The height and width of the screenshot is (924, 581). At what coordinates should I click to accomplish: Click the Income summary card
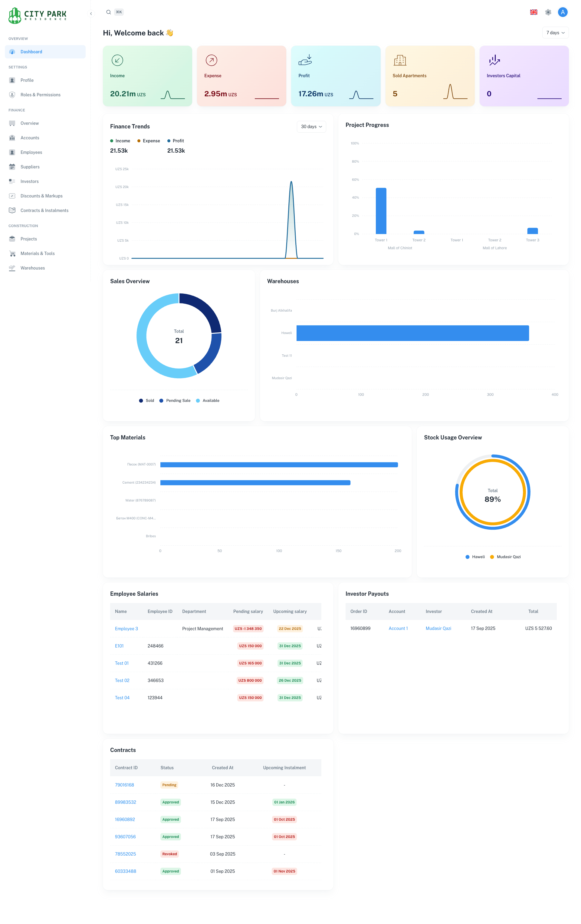[147, 76]
